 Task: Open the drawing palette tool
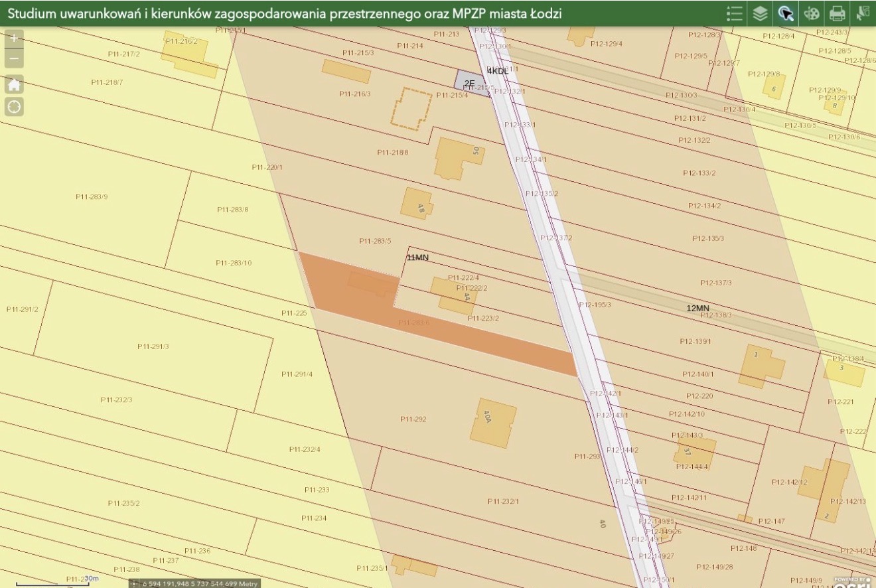(x=812, y=13)
